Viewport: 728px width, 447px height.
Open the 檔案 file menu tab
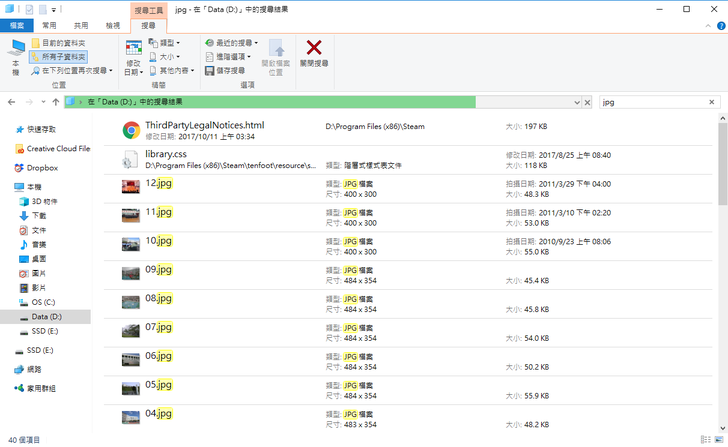pyautogui.click(x=16, y=25)
